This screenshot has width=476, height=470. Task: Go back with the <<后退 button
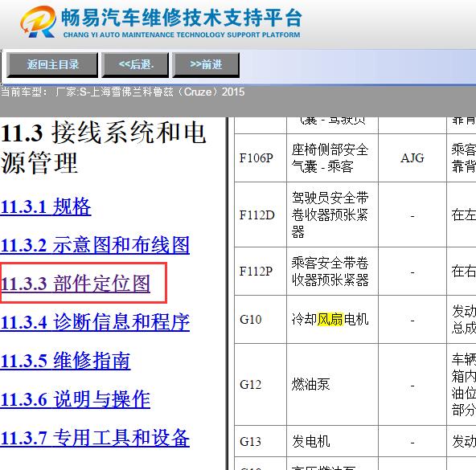[x=135, y=65]
